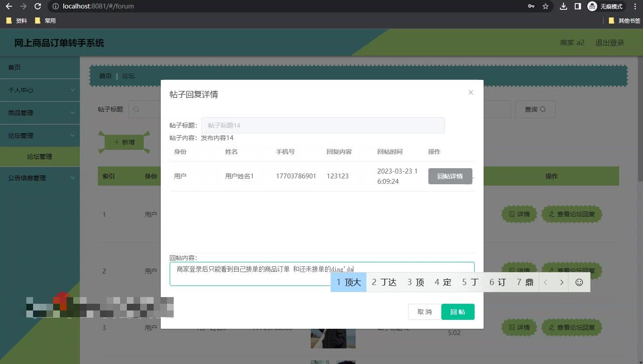Click the pen icon on row 2's 查看论坛回复 button
643x364 pixels.
coord(551,271)
